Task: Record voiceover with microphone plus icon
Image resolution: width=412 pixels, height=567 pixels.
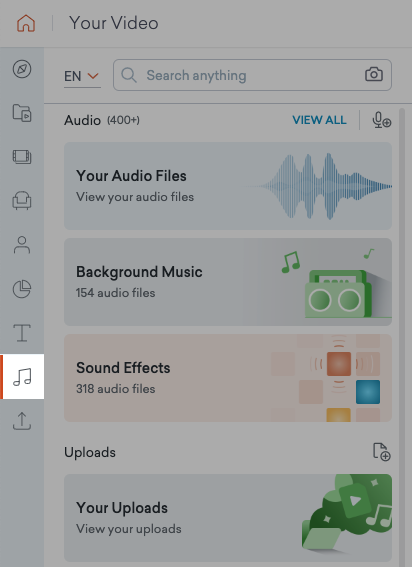Action: tap(382, 120)
